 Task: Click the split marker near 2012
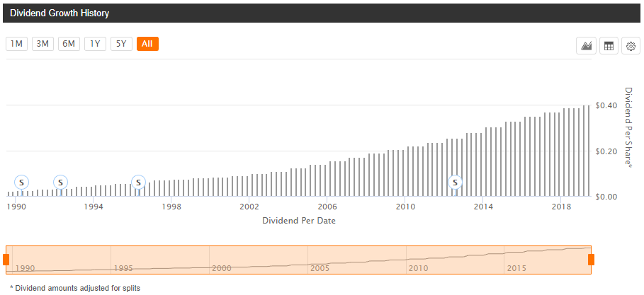tap(456, 183)
